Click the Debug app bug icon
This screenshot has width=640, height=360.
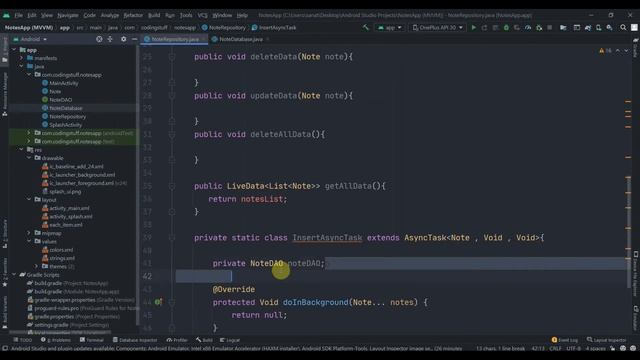[506, 27]
